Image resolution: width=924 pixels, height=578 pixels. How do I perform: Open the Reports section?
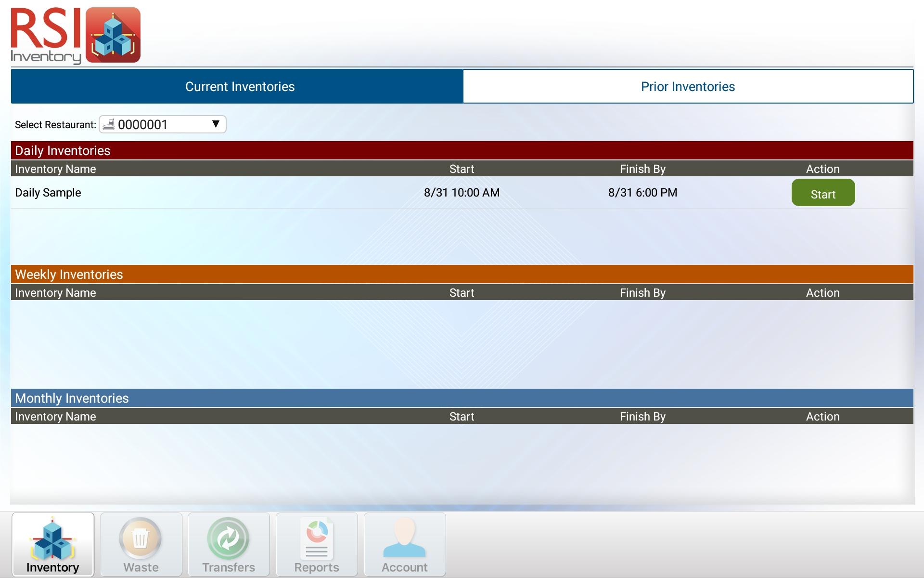(317, 544)
